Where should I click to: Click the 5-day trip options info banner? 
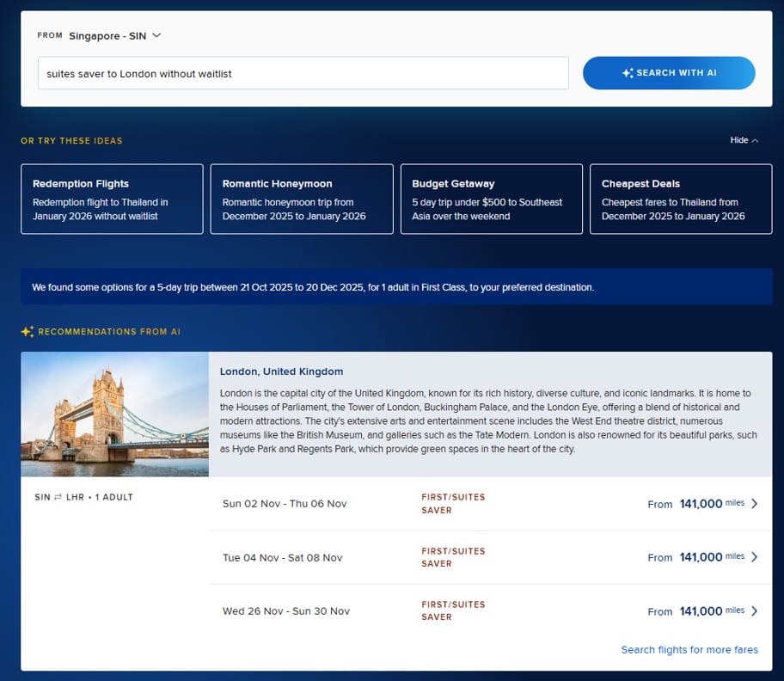click(x=396, y=287)
